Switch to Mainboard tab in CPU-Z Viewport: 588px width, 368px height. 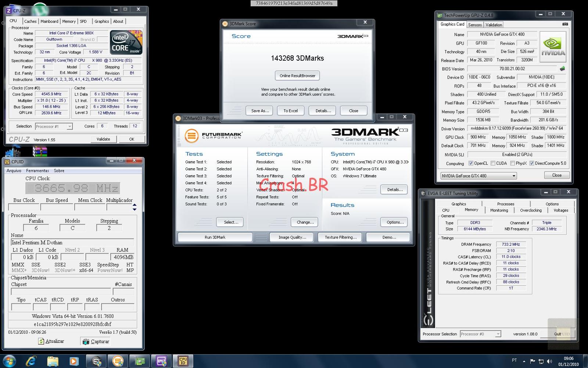pos(49,21)
